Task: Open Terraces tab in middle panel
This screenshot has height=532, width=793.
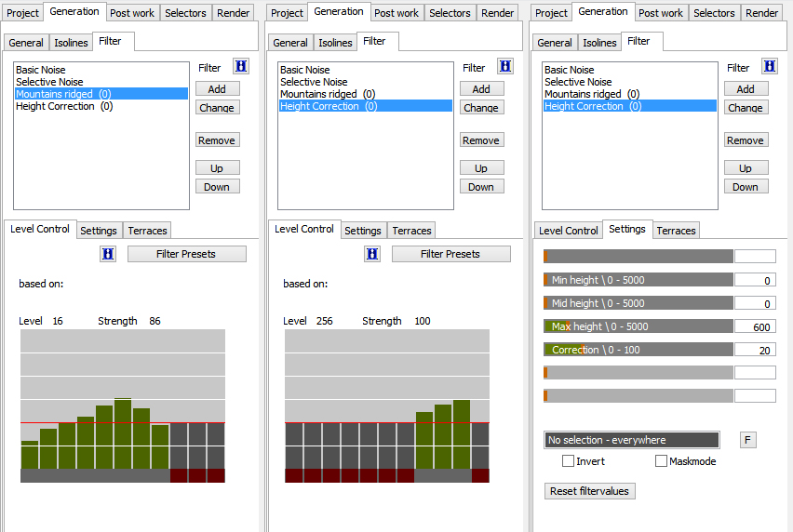Action: pyautogui.click(x=411, y=231)
